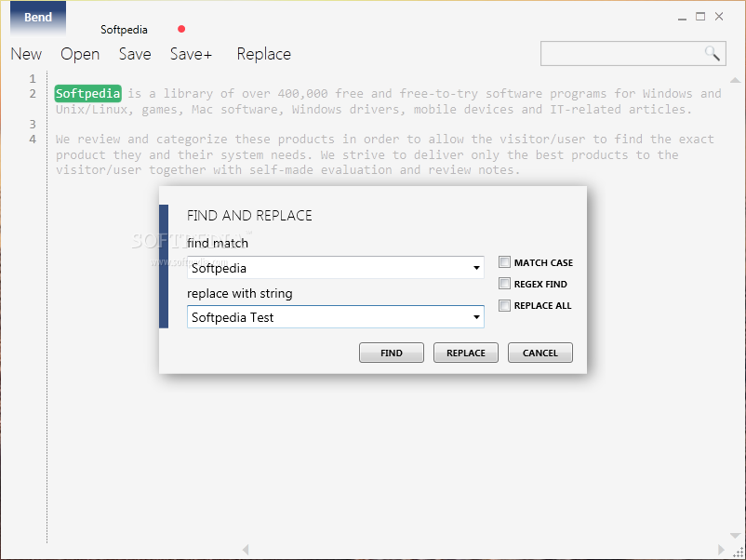
Task: Dismiss dialog with CANCEL button
Action: 540,353
